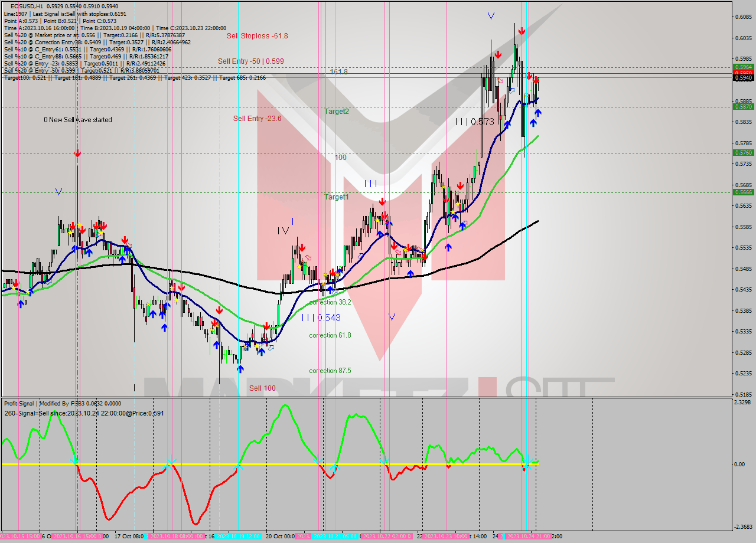Click the blue V marker on the left side
This screenshot has height=543, width=756.
pos(58,191)
